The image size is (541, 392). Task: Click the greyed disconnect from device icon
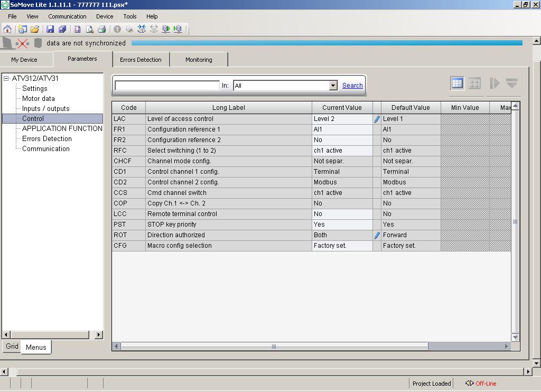tap(154, 29)
